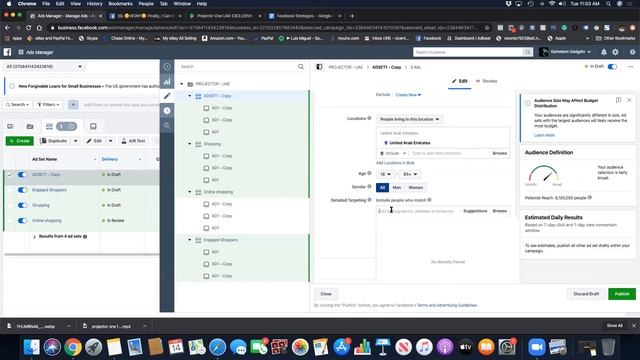Toggle the In Draft switch at top right
The image size is (640, 360).
[612, 67]
